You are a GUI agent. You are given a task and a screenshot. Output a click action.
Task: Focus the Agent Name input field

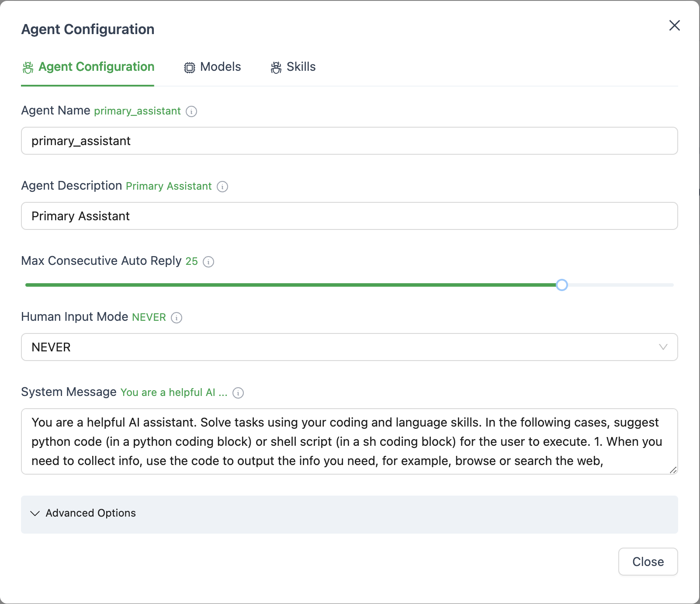click(x=350, y=141)
